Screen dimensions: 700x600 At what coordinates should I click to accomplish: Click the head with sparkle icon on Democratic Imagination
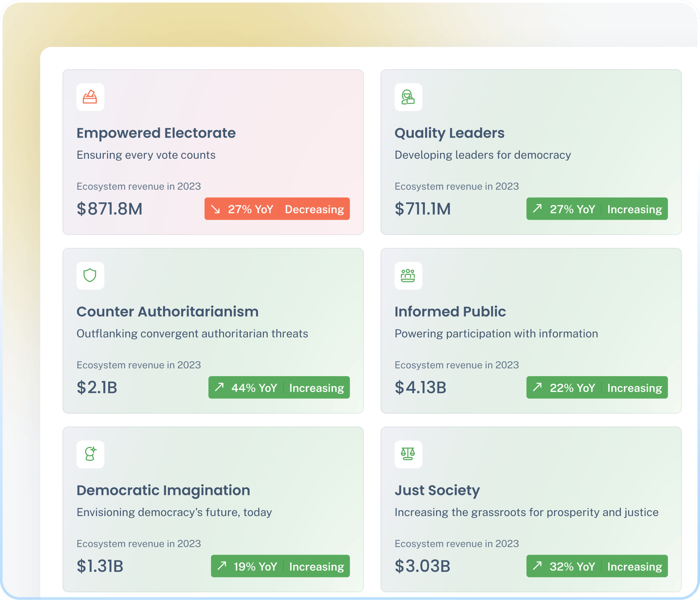coord(90,454)
